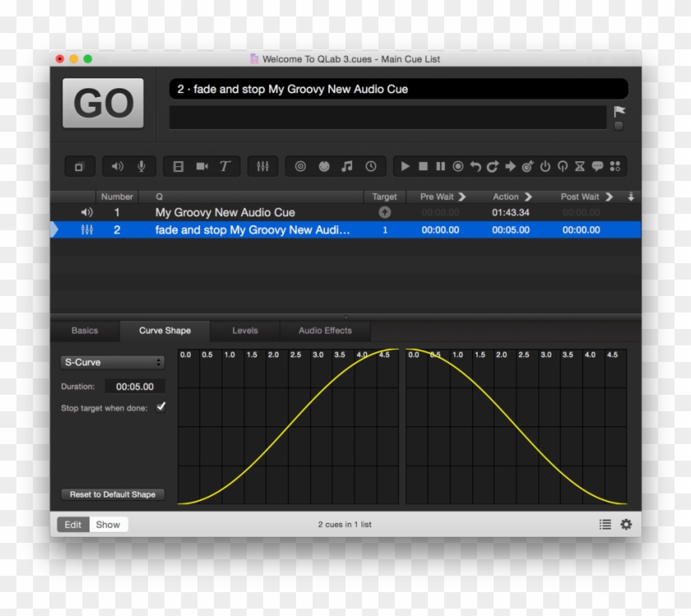Select cue 1 My Groovy New Audio Cue
This screenshot has width=691, height=616.
345,212
